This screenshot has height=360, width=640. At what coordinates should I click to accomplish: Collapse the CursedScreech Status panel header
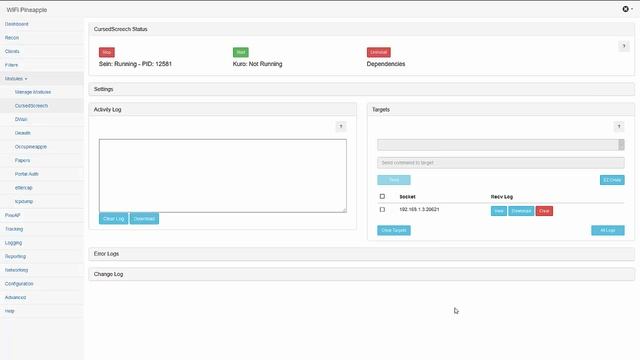pos(361,29)
